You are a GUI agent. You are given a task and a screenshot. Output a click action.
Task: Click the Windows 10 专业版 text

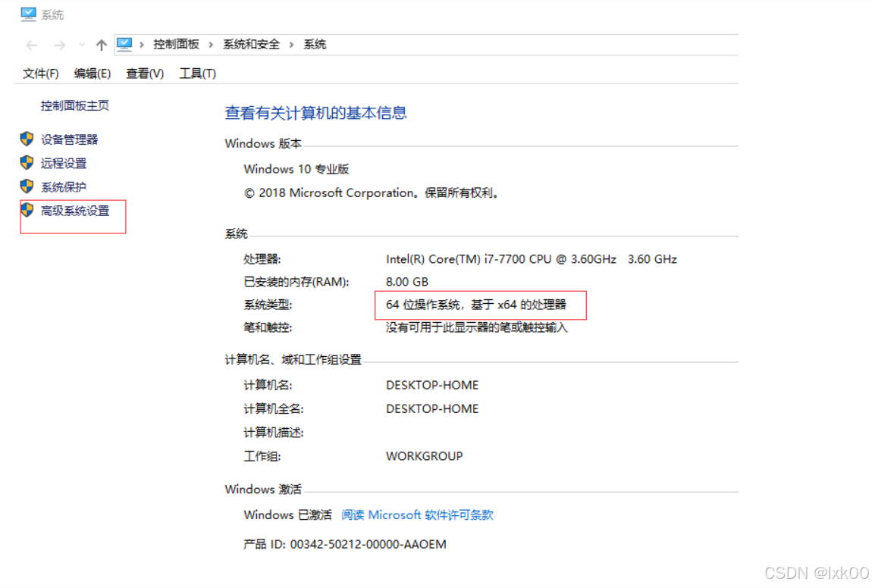(x=296, y=169)
